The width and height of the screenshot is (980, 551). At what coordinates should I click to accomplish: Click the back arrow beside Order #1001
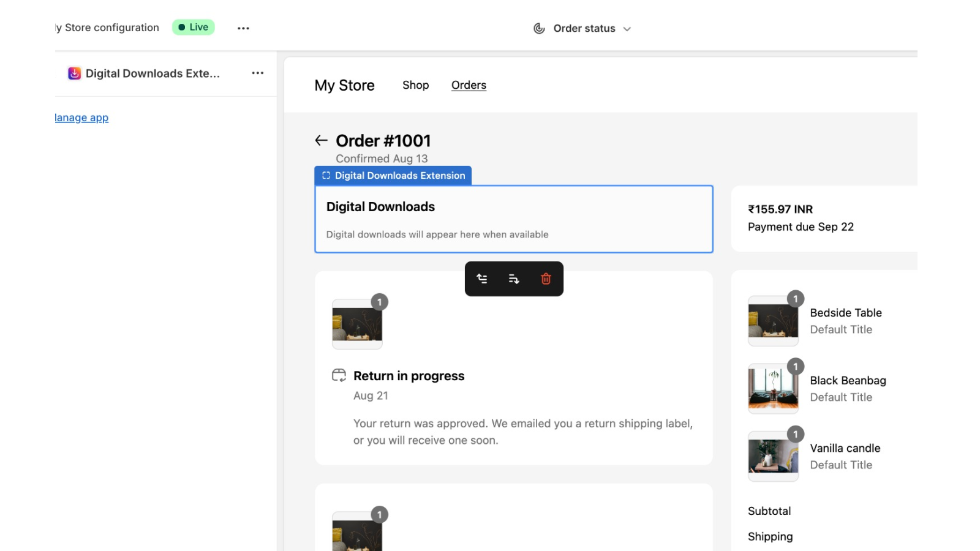321,141
